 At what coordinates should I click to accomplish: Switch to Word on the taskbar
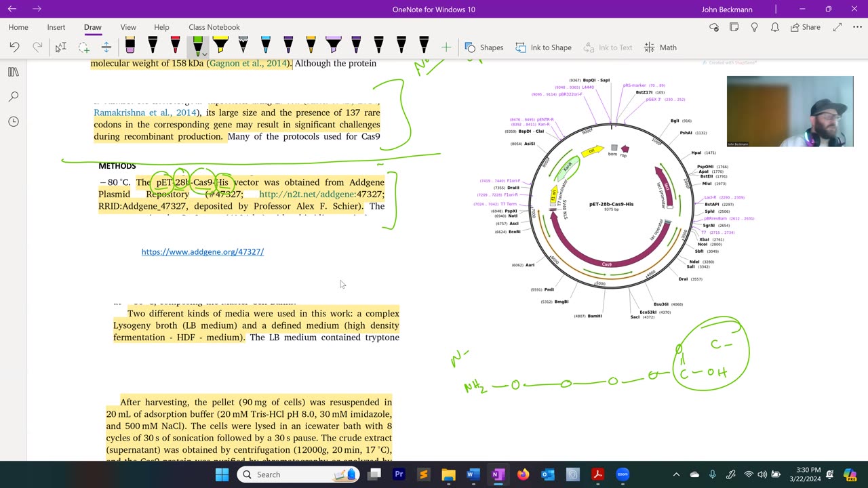(x=473, y=474)
